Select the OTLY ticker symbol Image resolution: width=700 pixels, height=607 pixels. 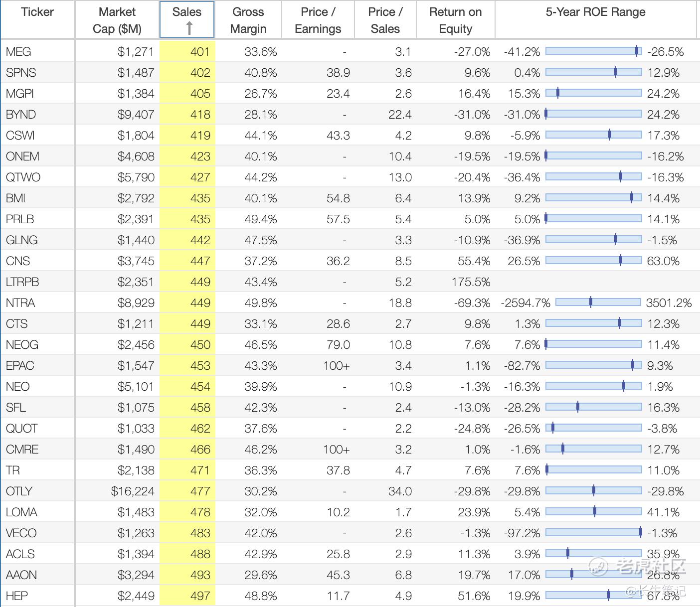19,491
